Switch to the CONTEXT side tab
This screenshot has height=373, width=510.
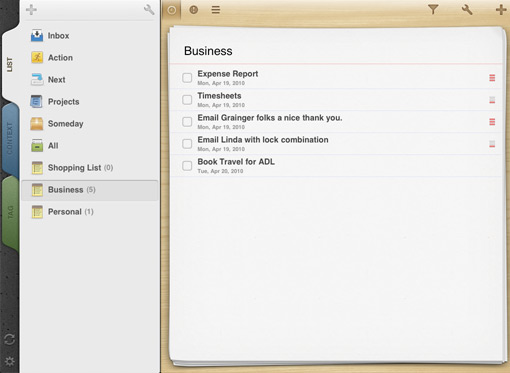tap(10, 138)
